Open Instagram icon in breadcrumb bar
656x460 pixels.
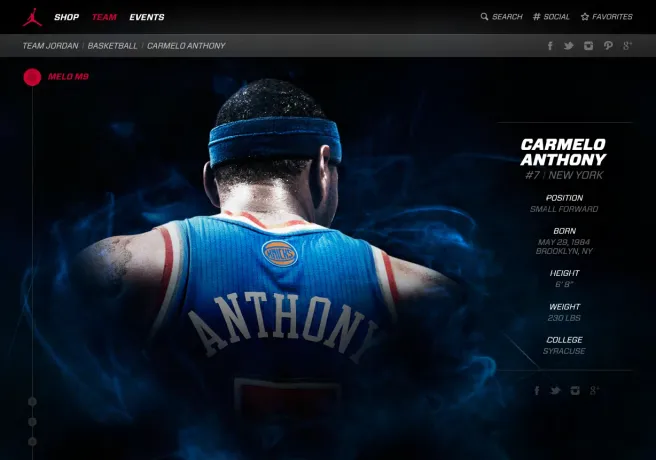coord(588,46)
